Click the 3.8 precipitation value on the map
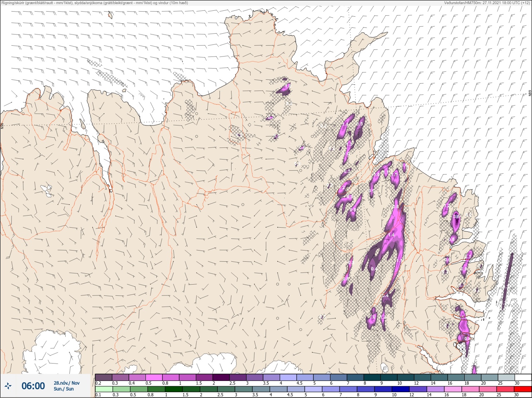The width and height of the screenshot is (532, 398). (456, 216)
